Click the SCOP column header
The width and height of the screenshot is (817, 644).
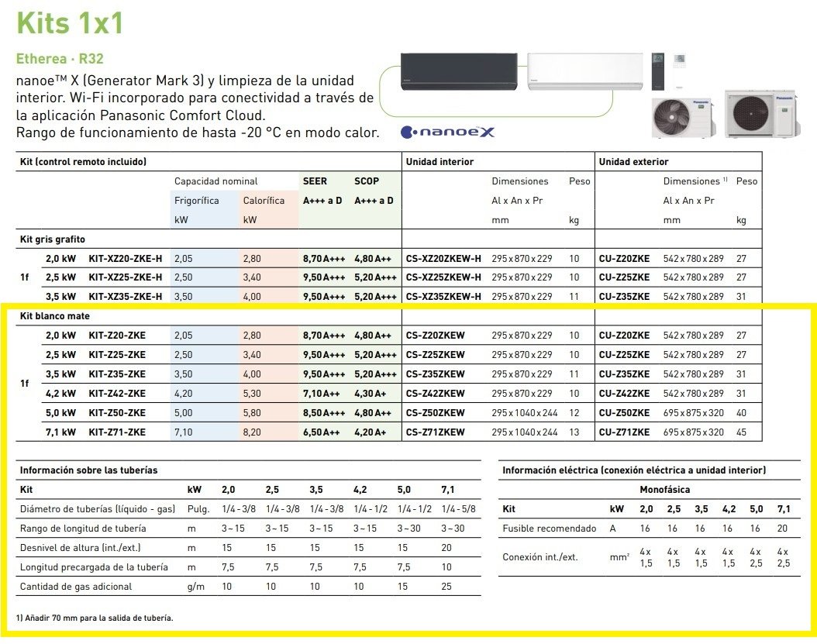tap(367, 181)
